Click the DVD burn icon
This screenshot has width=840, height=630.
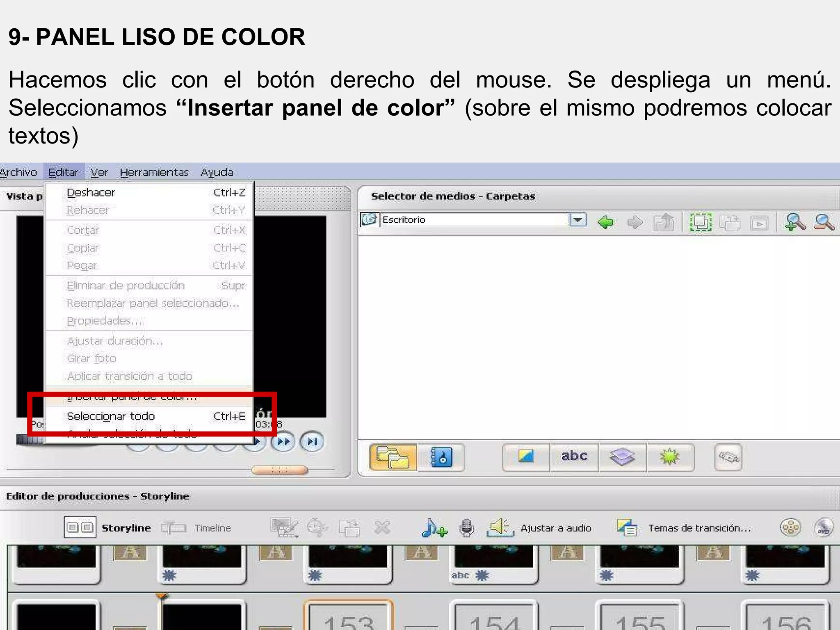pyautogui.click(x=824, y=527)
